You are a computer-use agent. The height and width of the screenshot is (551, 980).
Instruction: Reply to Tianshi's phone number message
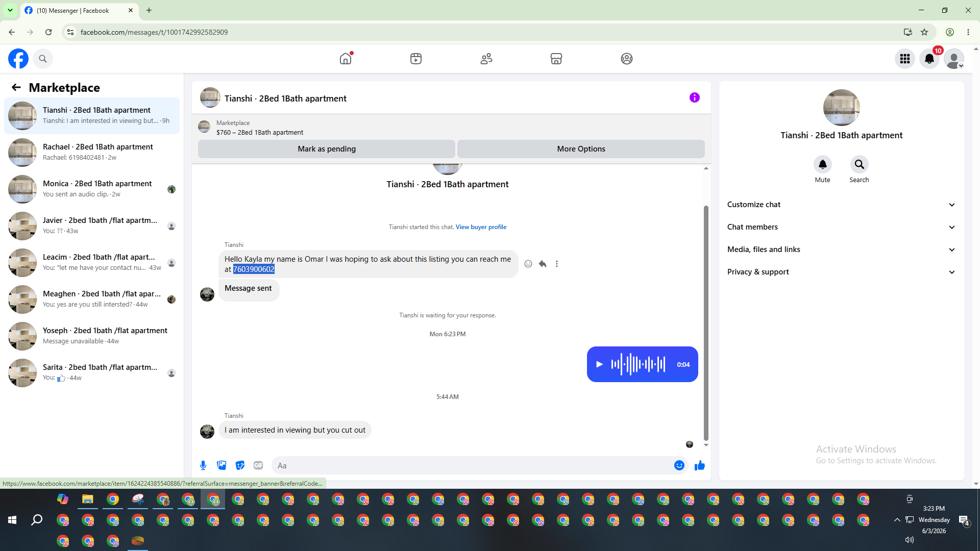[543, 264]
